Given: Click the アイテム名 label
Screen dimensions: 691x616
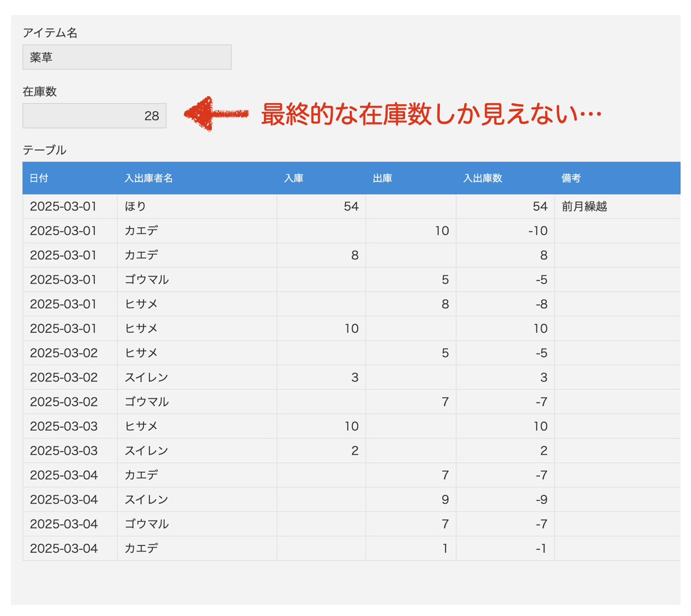Looking at the screenshot, I should pos(50,33).
